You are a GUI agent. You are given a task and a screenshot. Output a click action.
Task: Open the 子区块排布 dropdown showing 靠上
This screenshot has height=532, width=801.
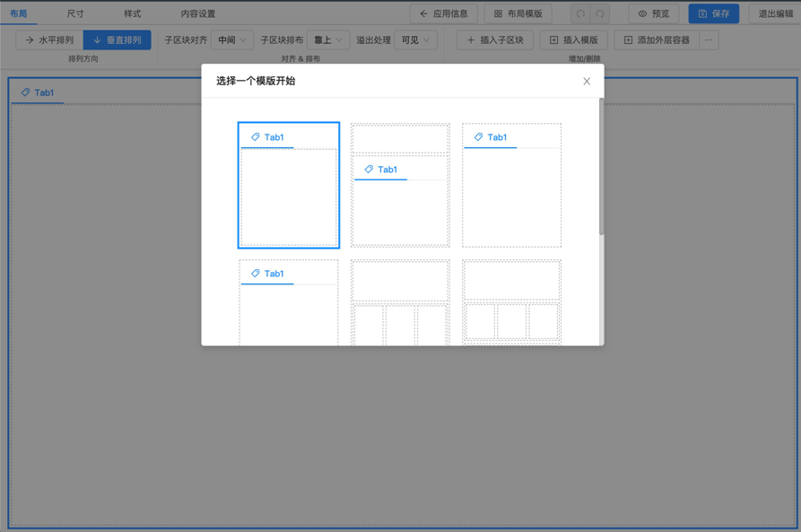click(328, 39)
